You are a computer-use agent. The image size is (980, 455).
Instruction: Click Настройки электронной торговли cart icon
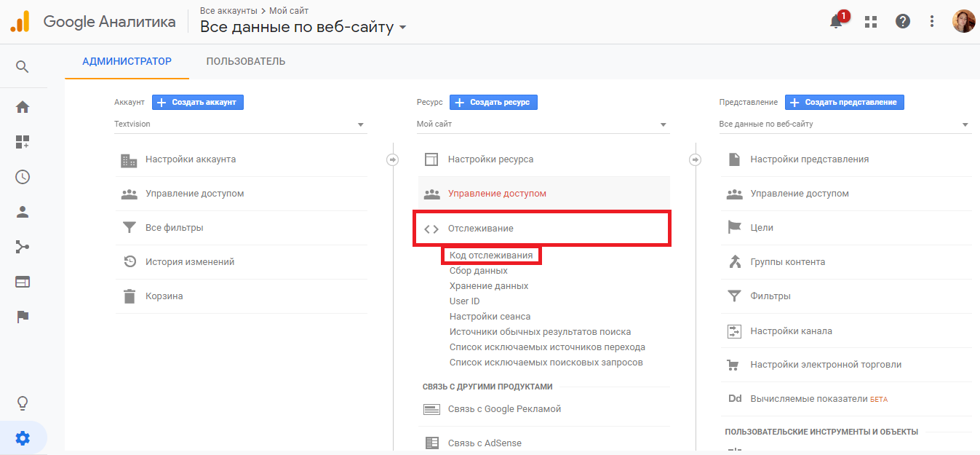click(x=734, y=365)
